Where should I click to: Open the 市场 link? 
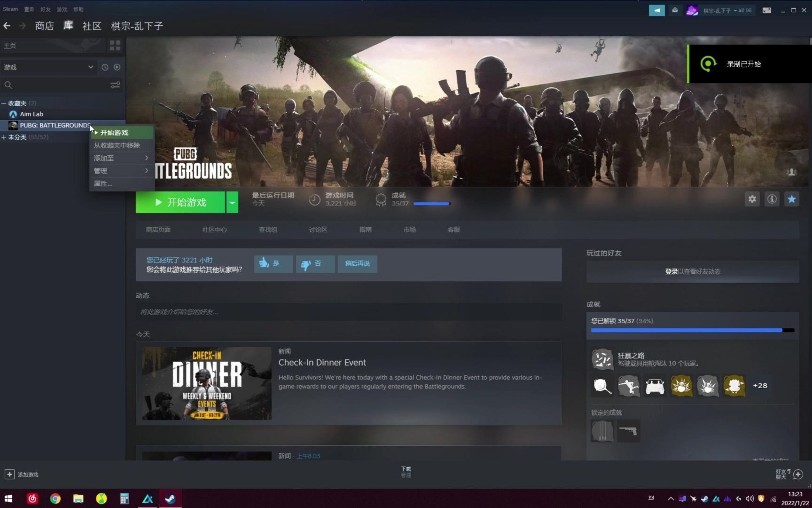(x=409, y=230)
